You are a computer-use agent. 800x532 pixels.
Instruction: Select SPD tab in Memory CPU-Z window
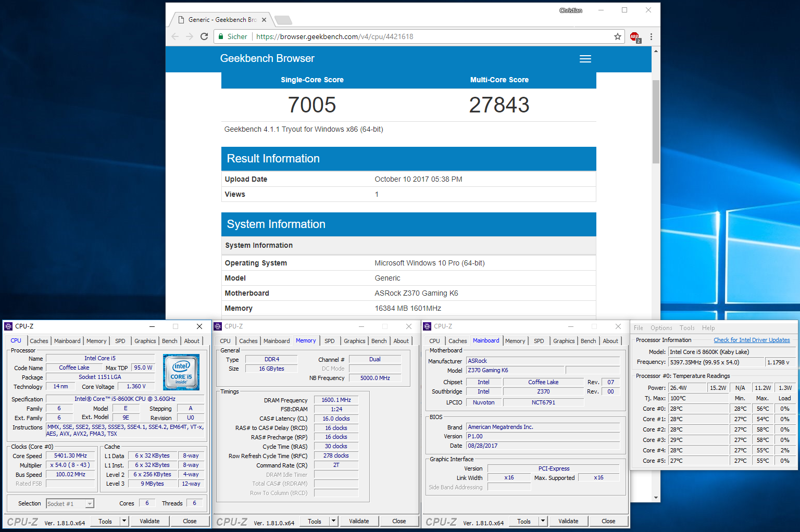click(330, 341)
